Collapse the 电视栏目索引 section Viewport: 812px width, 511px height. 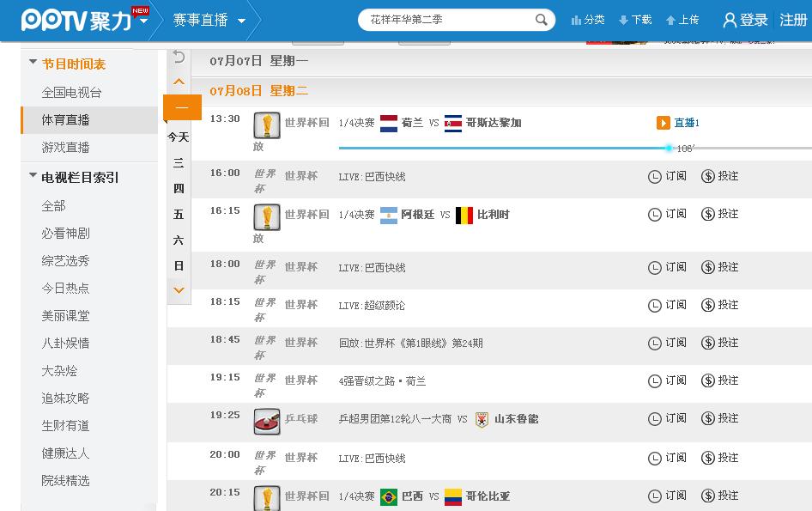point(33,175)
